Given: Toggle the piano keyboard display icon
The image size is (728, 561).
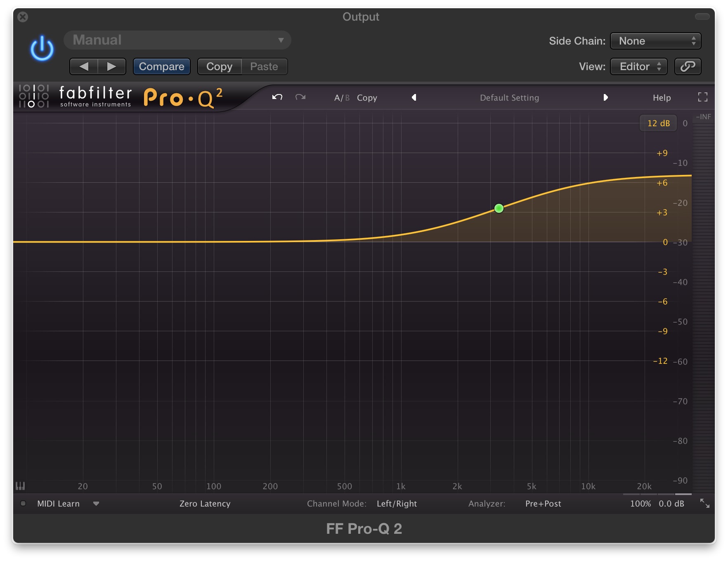Looking at the screenshot, I should click(20, 486).
